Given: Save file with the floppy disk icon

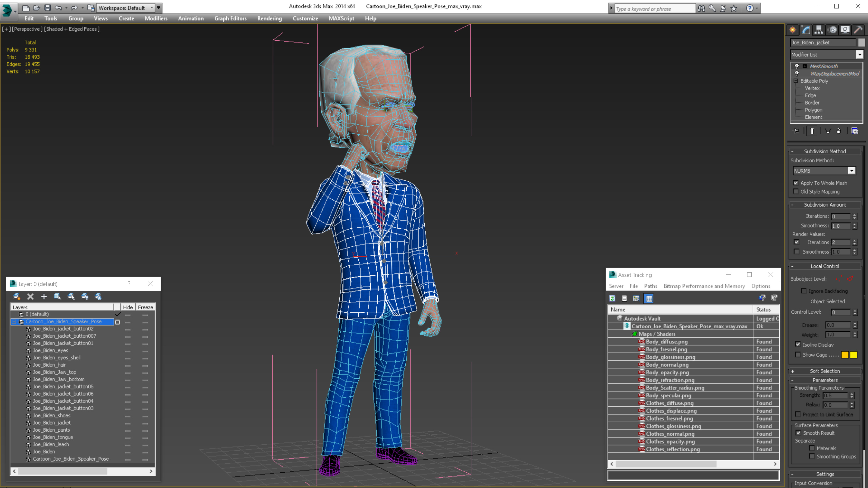Looking at the screenshot, I should pyautogui.click(x=48, y=8).
